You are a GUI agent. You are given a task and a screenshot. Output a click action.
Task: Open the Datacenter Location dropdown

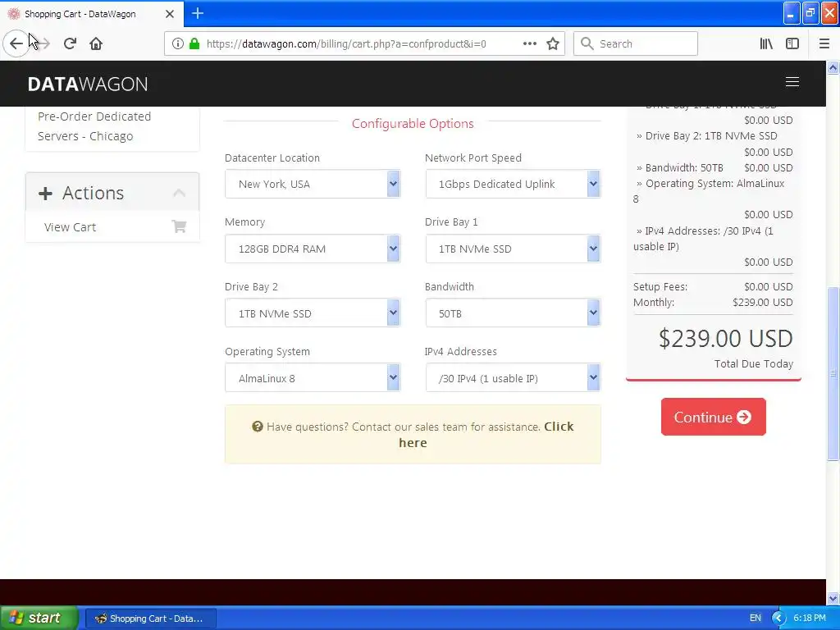click(x=313, y=184)
